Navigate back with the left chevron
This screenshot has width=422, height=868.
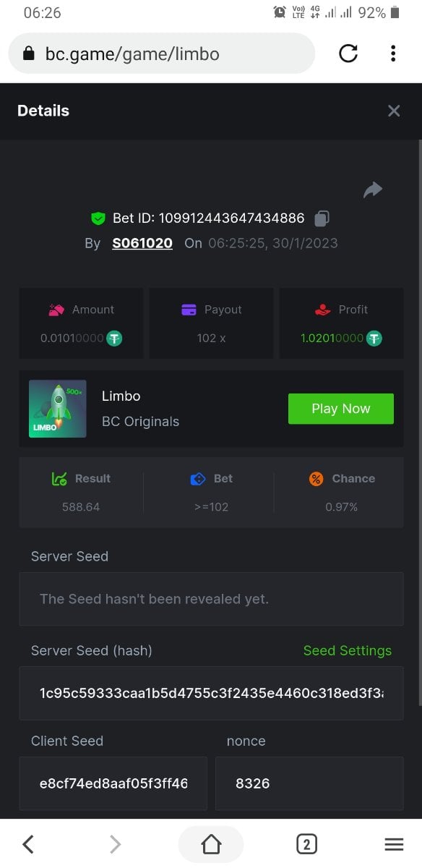[28, 843]
